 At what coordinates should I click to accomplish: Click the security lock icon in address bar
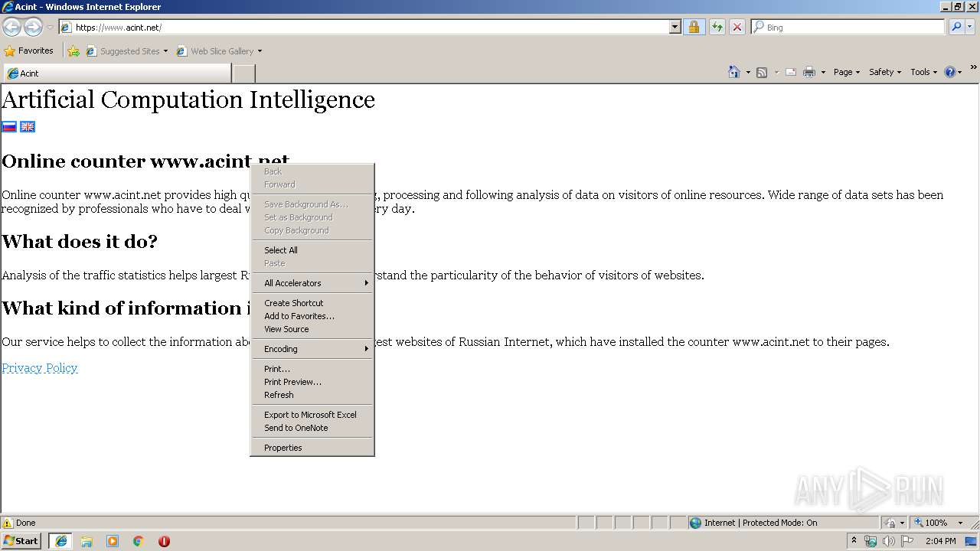coord(694,27)
